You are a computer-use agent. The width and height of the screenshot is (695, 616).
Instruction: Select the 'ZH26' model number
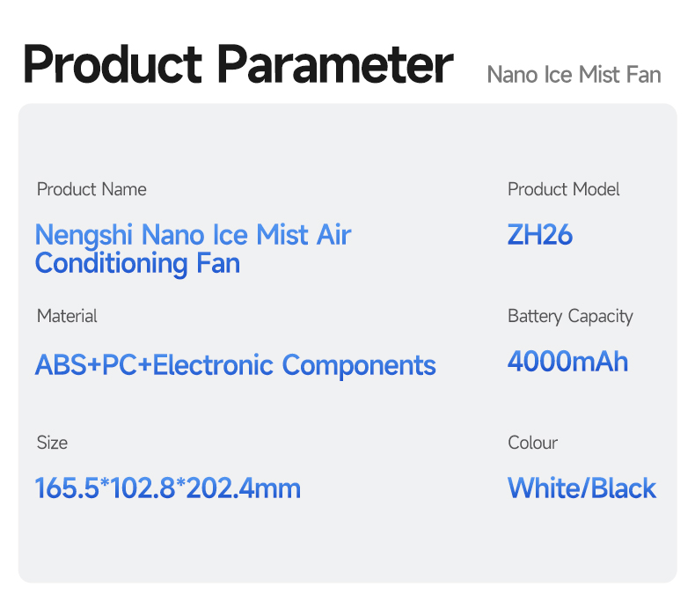click(x=540, y=235)
